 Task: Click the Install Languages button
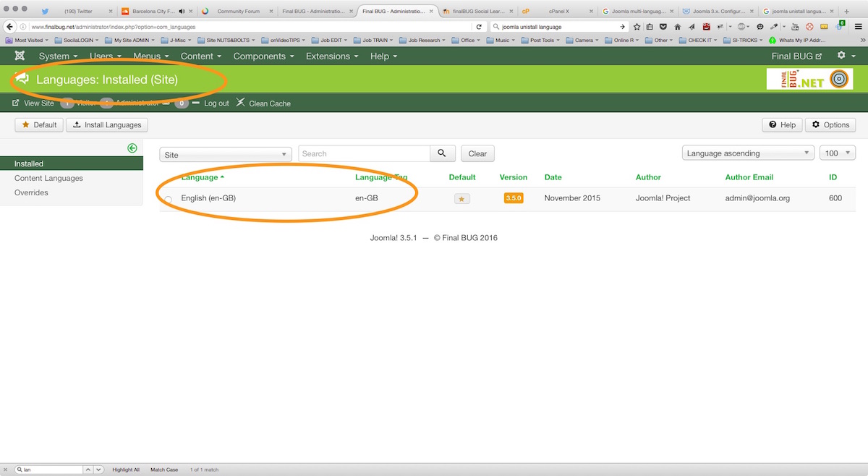click(x=107, y=124)
